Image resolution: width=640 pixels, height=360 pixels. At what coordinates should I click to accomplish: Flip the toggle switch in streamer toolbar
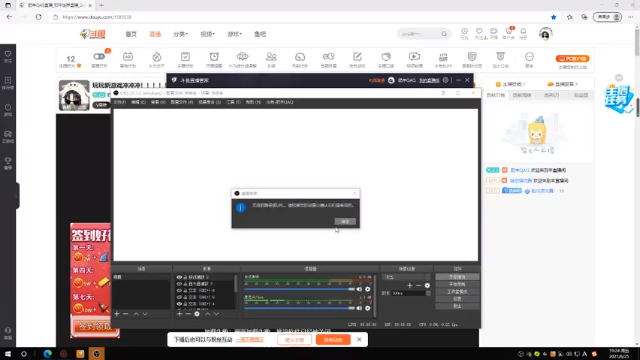[x=99, y=56]
